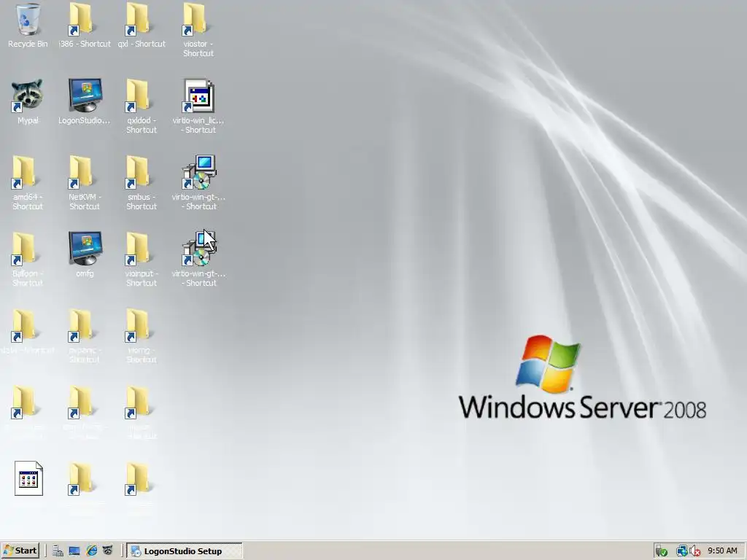Open Server Manager from Quick Launch
This screenshot has height=560, width=747.
point(58,551)
